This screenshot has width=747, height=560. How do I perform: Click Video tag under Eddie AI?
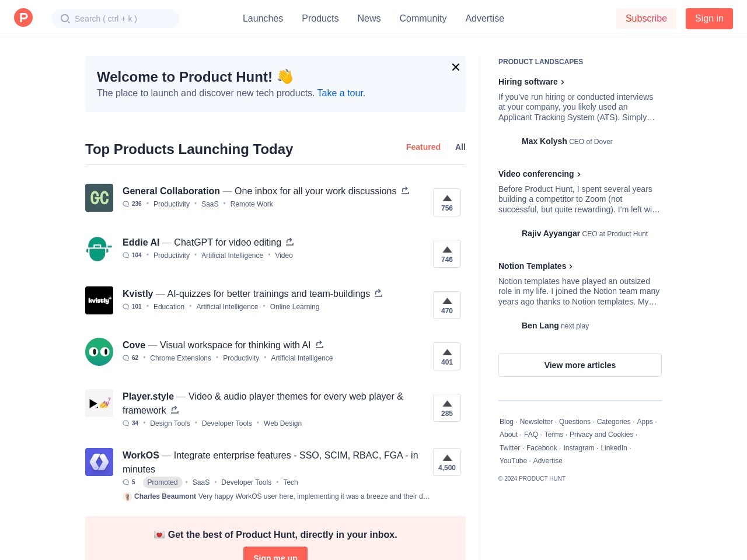point(284,256)
